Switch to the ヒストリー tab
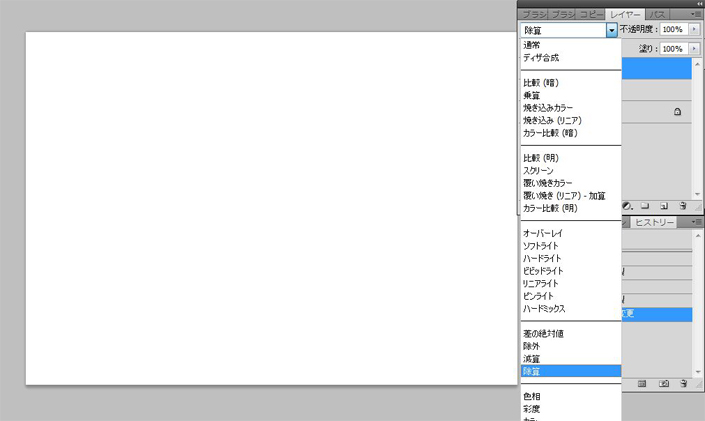This screenshot has height=421, width=705. (654, 222)
